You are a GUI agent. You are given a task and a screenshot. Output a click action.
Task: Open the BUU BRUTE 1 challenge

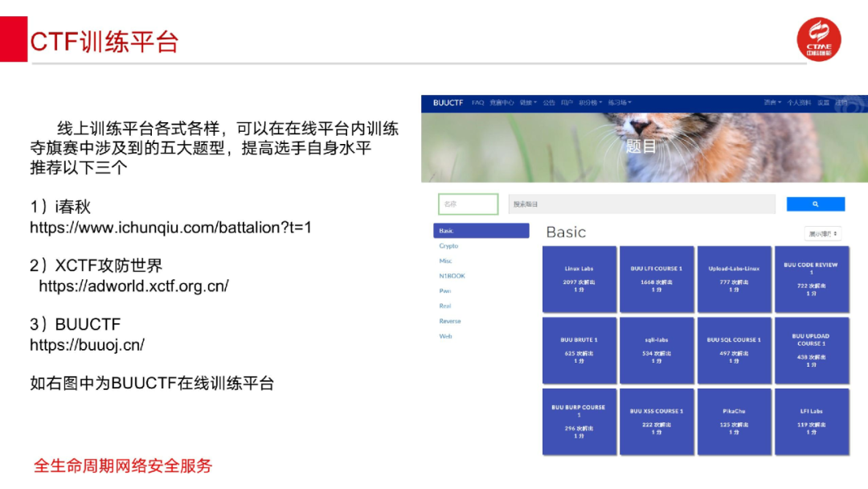pos(579,351)
